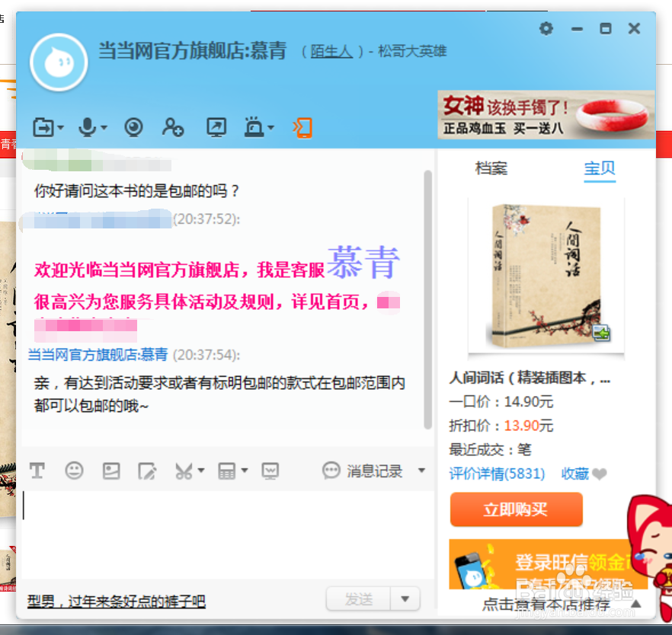The height and width of the screenshot is (635, 672).
Task: Expand the calculator dropdown arrow
Action: (x=245, y=470)
